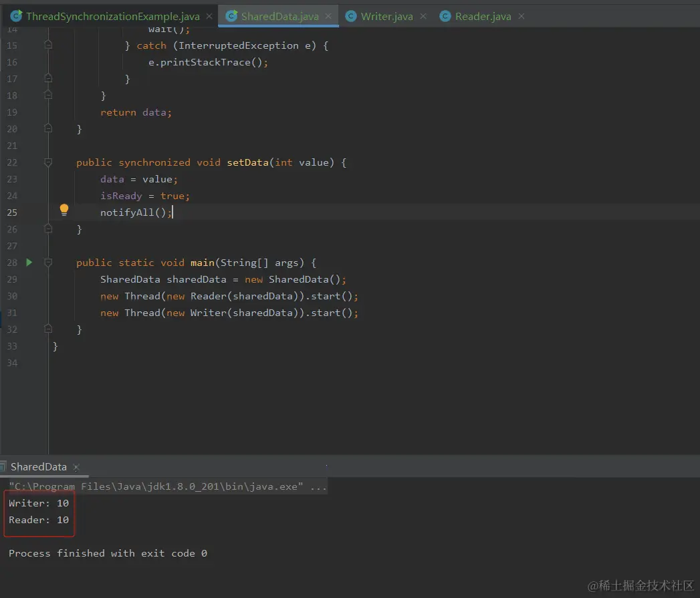Click the yellow lightbulb intention icon

[x=64, y=210]
